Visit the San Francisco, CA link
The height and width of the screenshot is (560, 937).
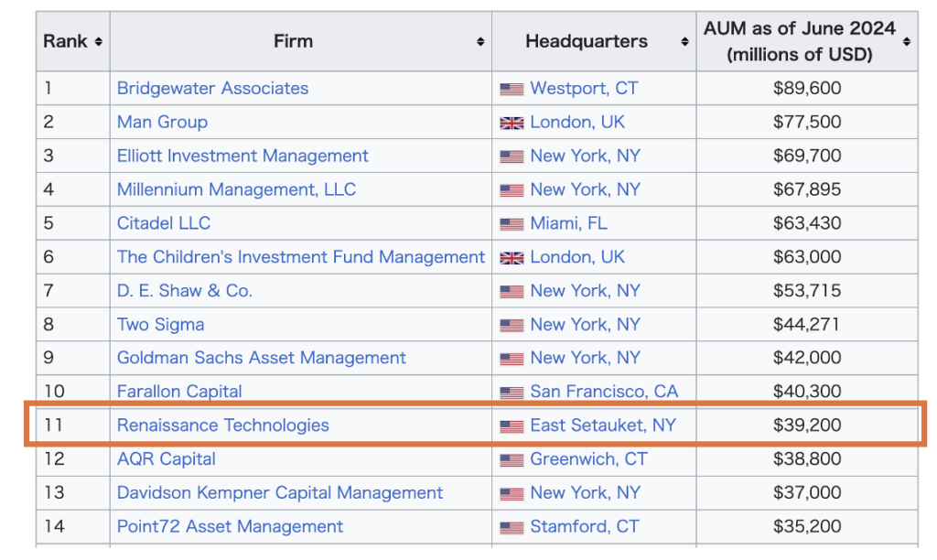tap(604, 392)
